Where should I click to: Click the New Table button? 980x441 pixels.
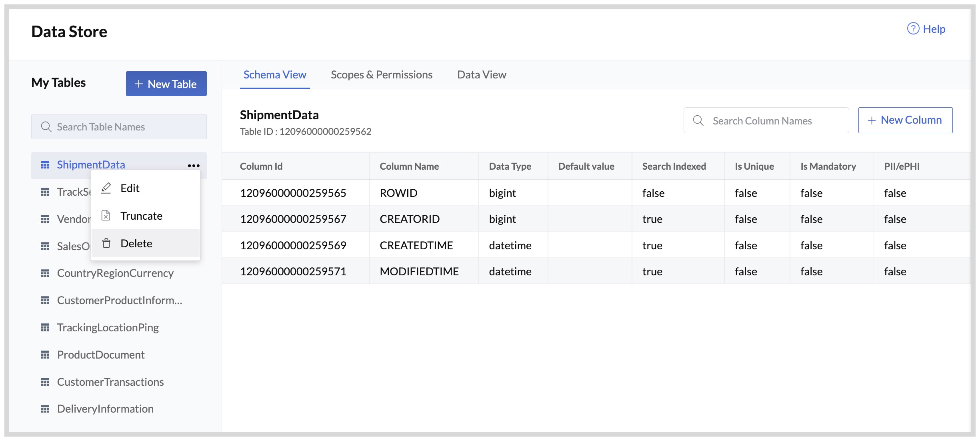pyautogui.click(x=166, y=84)
